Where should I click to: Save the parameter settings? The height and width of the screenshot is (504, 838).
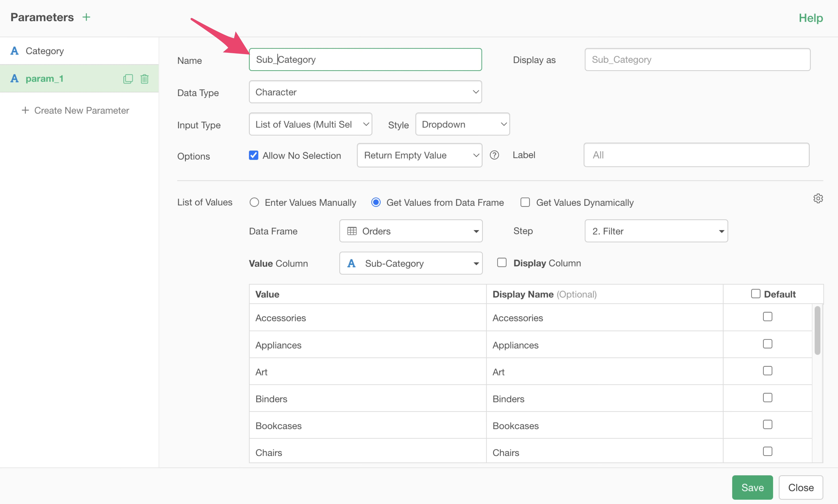click(x=752, y=487)
